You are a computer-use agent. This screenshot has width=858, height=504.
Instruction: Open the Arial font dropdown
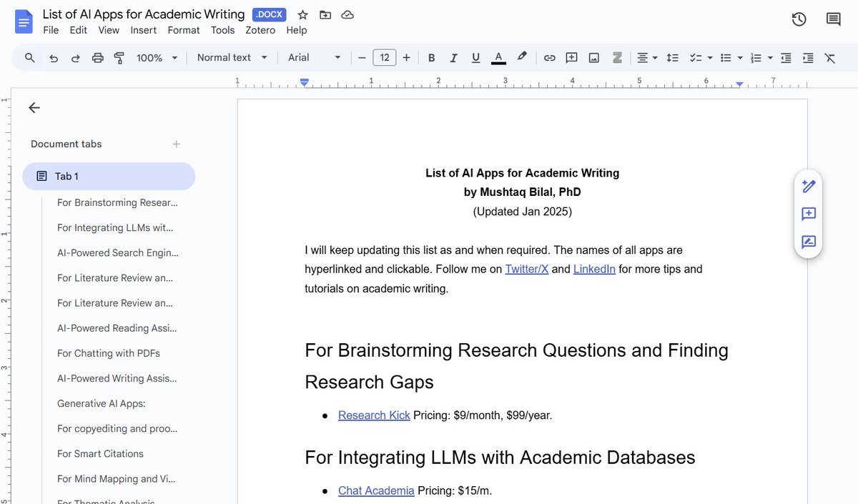[315, 58]
